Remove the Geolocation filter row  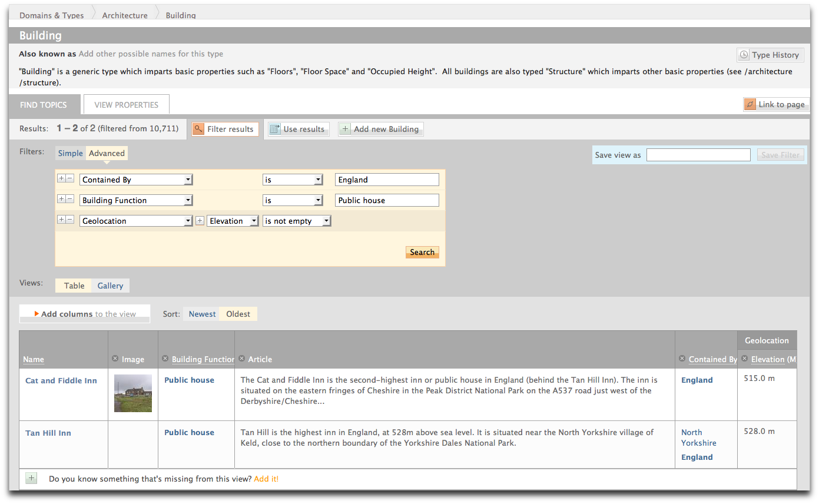69,220
